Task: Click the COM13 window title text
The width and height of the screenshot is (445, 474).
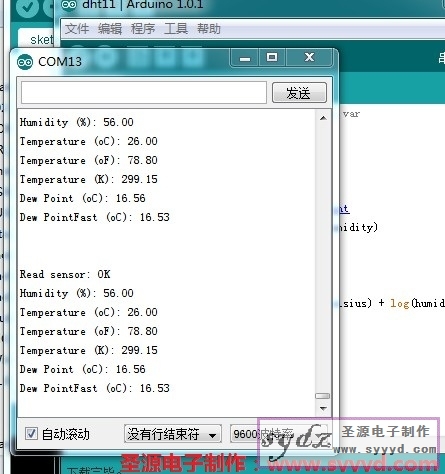Action: pos(60,62)
